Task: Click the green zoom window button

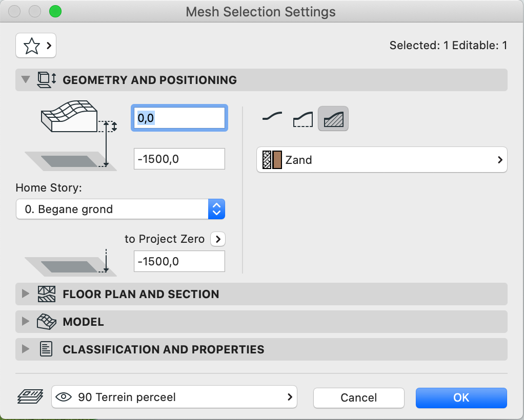Action: [55, 11]
